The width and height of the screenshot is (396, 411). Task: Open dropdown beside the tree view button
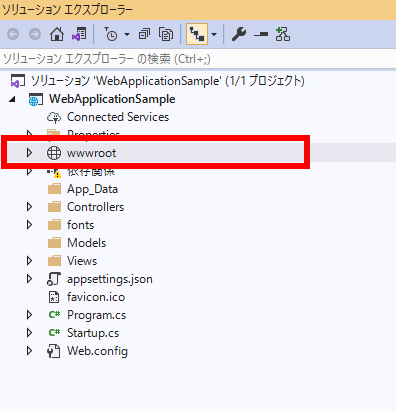(214, 34)
